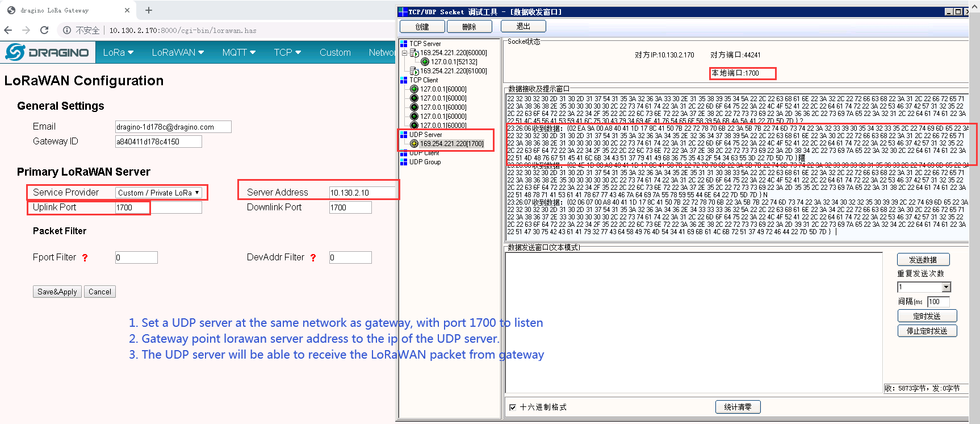Open the MQTT dropdown menu
Image resolution: width=980 pixels, height=424 pixels.
point(239,52)
